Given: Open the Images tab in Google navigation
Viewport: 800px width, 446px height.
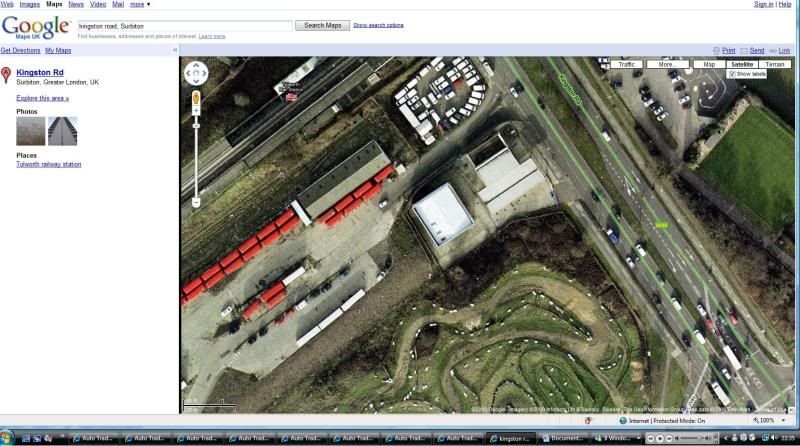Looking at the screenshot, I should 29,4.
